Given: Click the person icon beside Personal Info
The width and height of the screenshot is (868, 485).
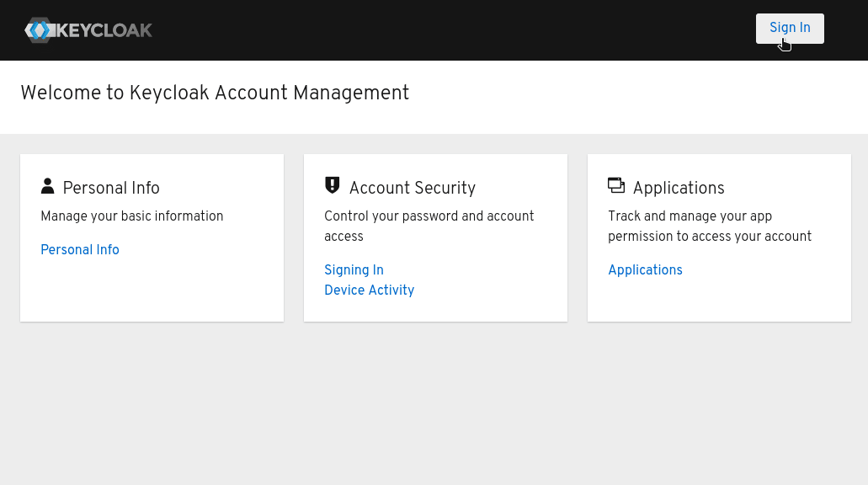Looking at the screenshot, I should point(47,186).
